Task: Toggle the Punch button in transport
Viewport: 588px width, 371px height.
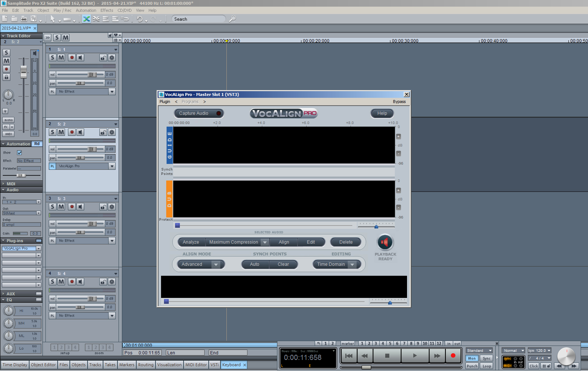Action: click(472, 366)
